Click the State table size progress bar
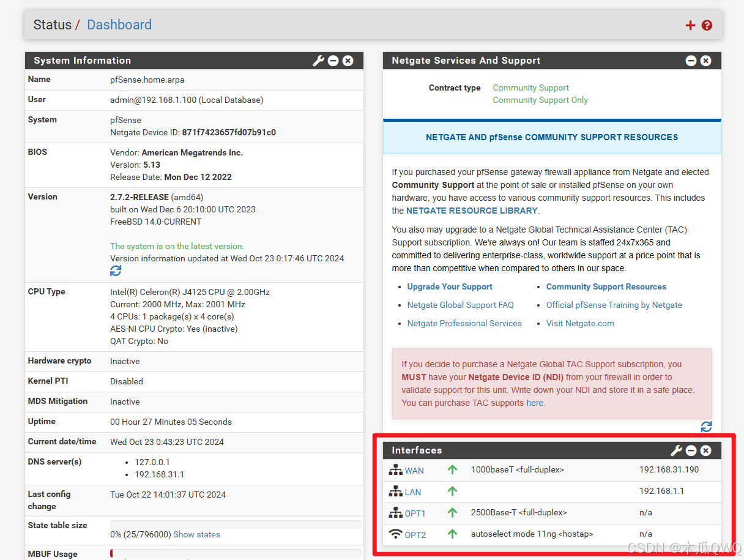The height and width of the screenshot is (560, 744). (x=235, y=524)
